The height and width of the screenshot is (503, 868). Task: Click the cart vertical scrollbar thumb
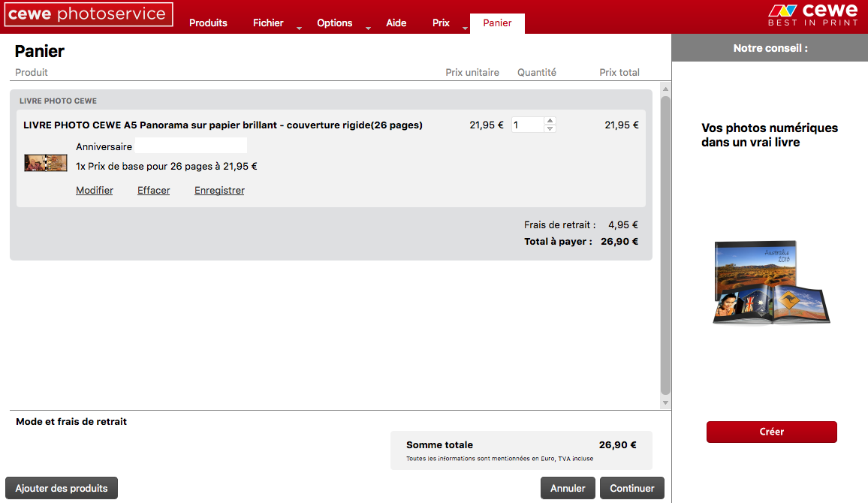coord(665,245)
